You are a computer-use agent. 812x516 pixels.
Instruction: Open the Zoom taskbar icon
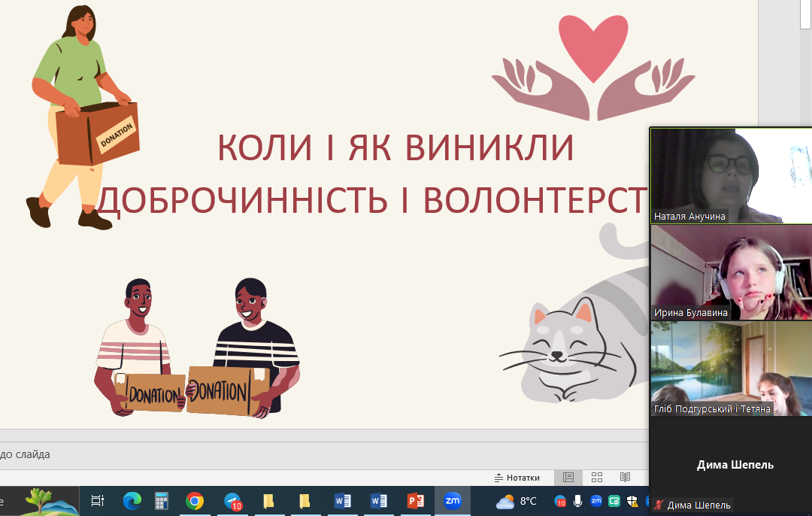click(452, 501)
